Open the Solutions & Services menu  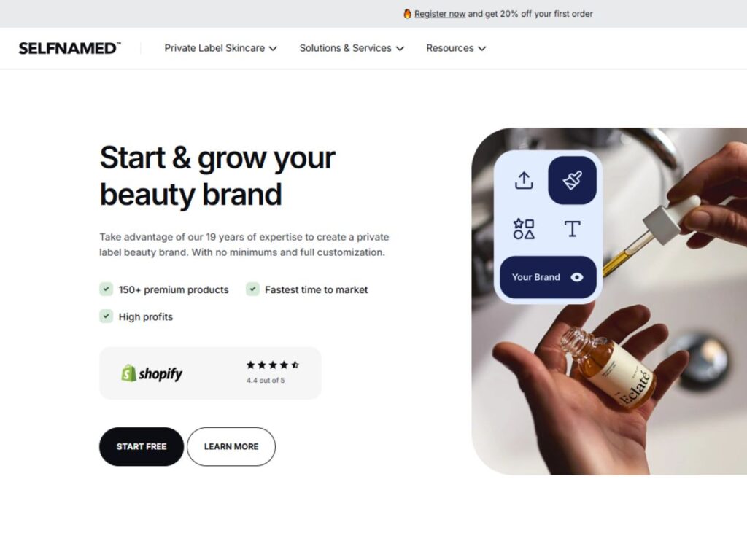345,48
